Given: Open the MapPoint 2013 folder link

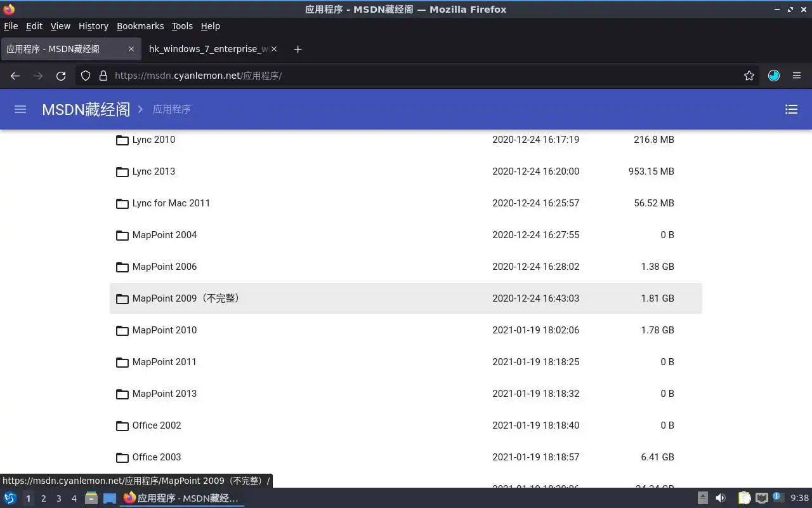Looking at the screenshot, I should tap(164, 394).
